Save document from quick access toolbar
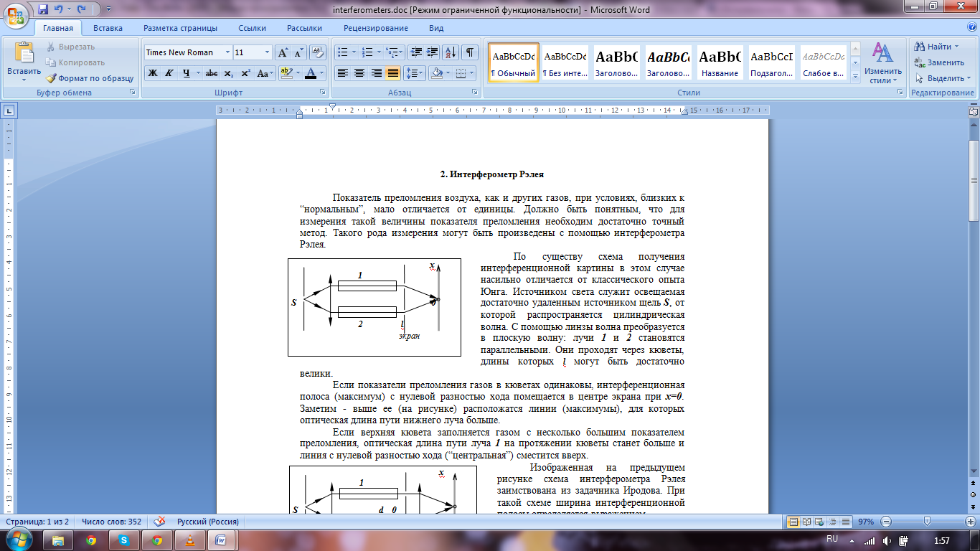980x551 pixels. (x=43, y=10)
